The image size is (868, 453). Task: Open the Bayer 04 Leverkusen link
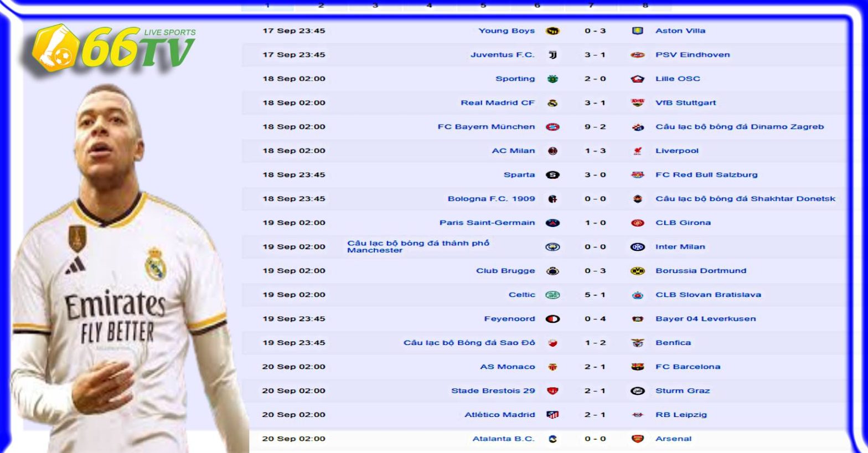click(705, 319)
